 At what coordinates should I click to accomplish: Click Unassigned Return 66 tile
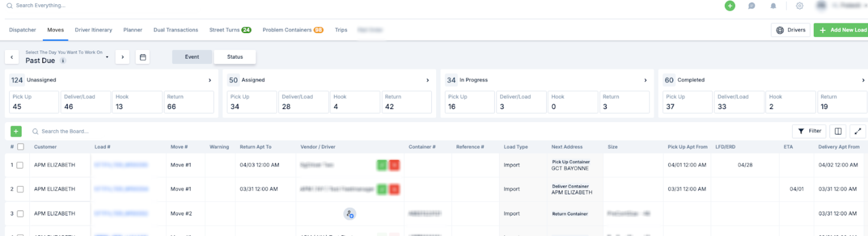[189, 102]
